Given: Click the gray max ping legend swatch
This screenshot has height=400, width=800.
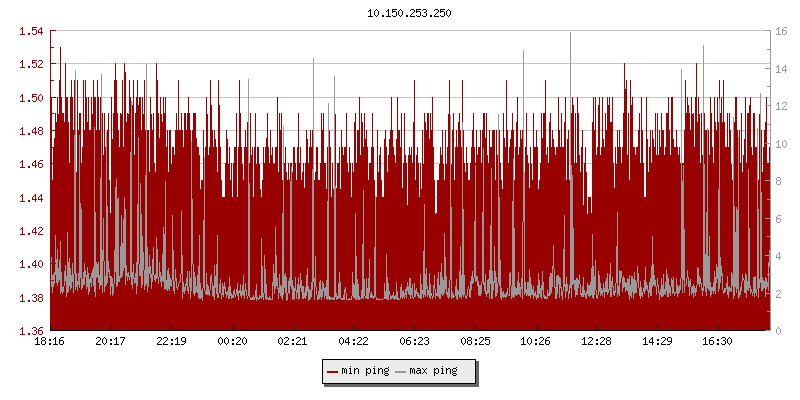Looking at the screenshot, I should click(x=401, y=372).
